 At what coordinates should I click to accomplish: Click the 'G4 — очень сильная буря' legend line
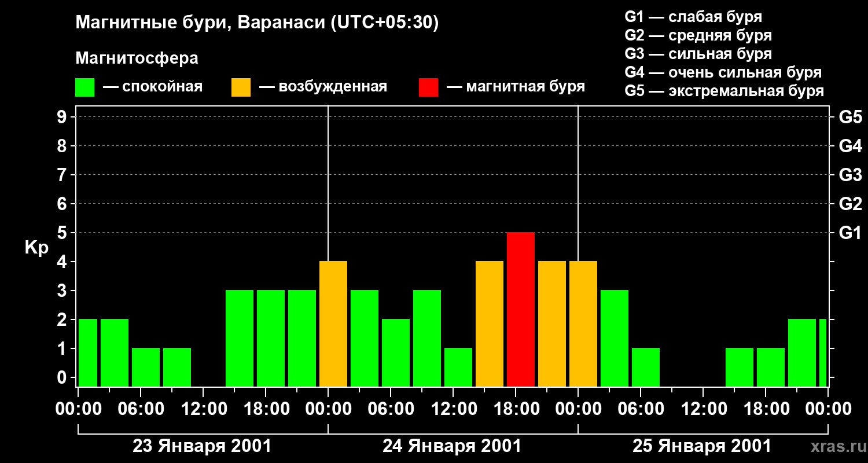723,72
